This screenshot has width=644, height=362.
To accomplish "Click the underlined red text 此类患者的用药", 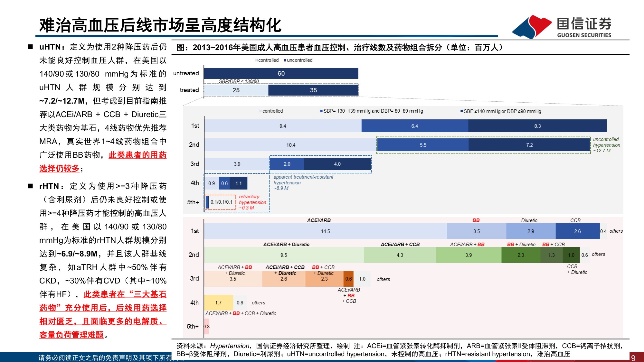I will [x=137, y=155].
